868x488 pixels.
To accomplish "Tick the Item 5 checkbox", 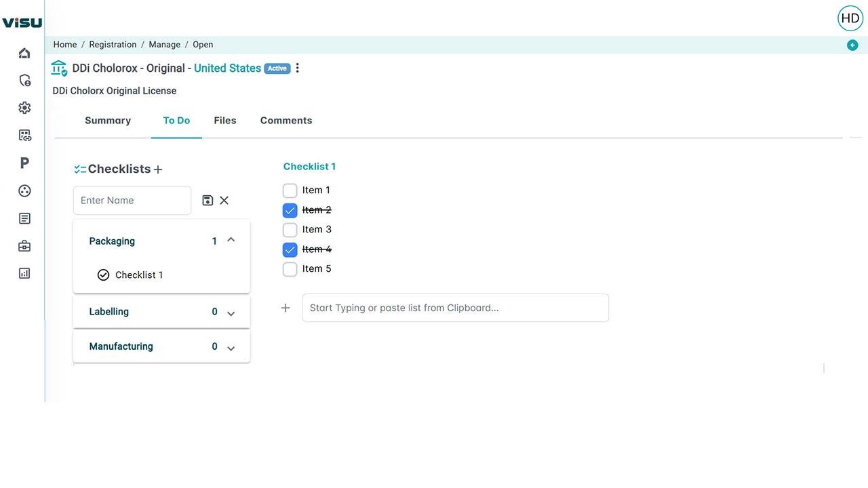I will click(x=290, y=269).
